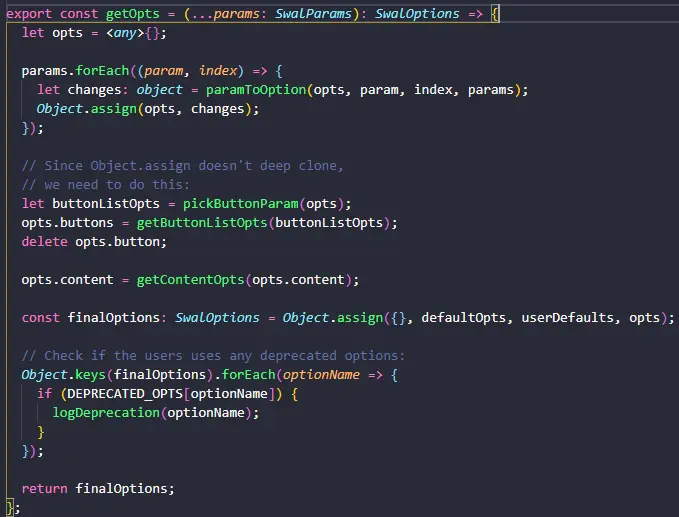Click the getOpts function name
Image resolution: width=679 pixels, height=517 pixels.
pyautogui.click(x=133, y=14)
